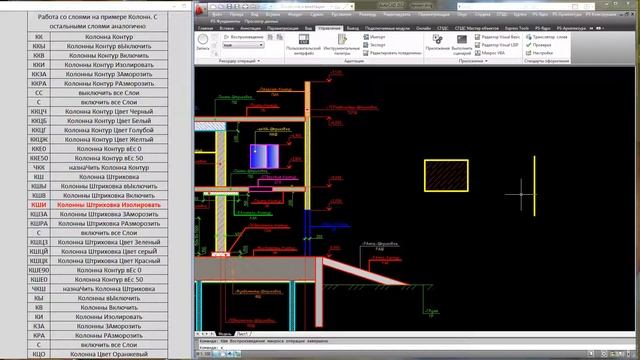The image size is (640, 360).
Task: Open the Подключаемые модули tab
Action: click(387, 28)
